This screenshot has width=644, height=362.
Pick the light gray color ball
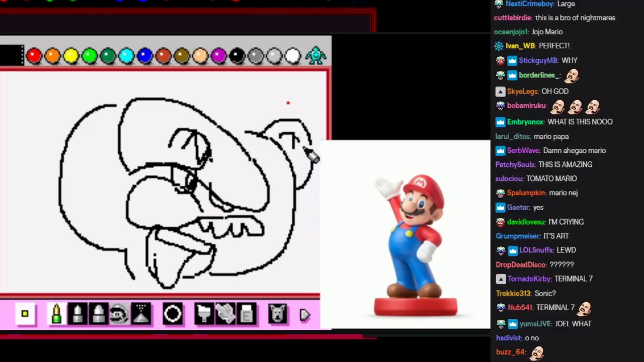tap(274, 56)
